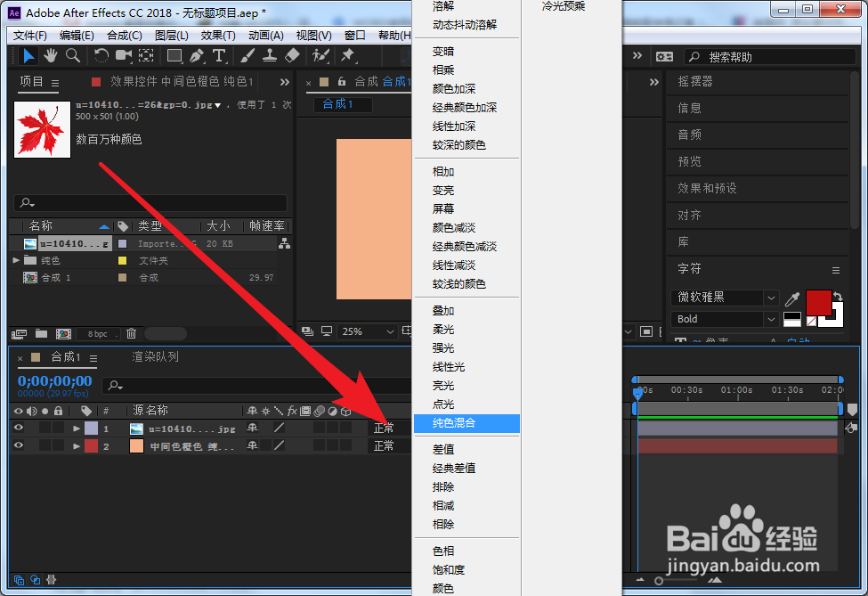Image resolution: width=868 pixels, height=596 pixels.
Task: Click the red leaf footage thumbnail
Action: click(42, 129)
